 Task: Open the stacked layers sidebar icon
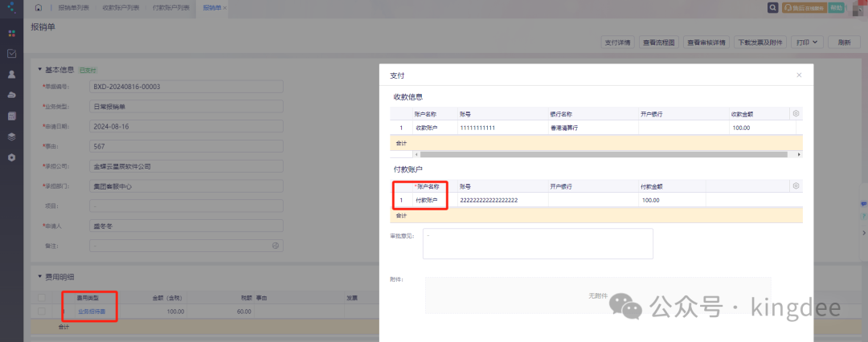[12, 136]
